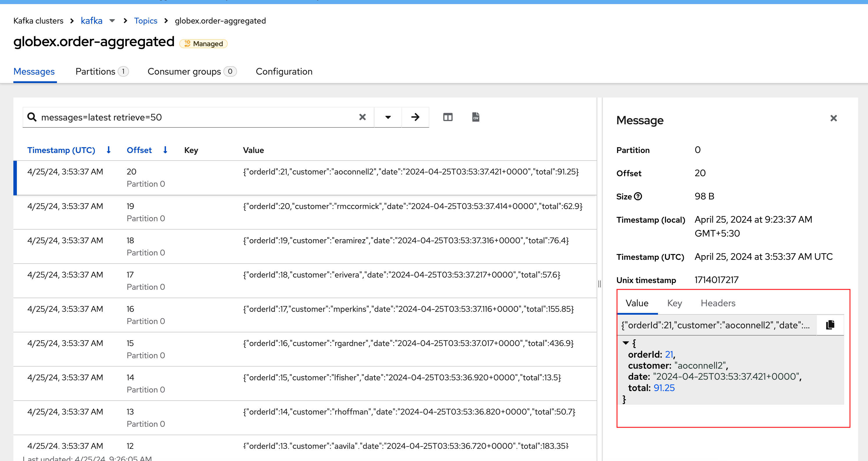Select message row with offset 20
Image resolution: width=868 pixels, height=461 pixels.
305,178
